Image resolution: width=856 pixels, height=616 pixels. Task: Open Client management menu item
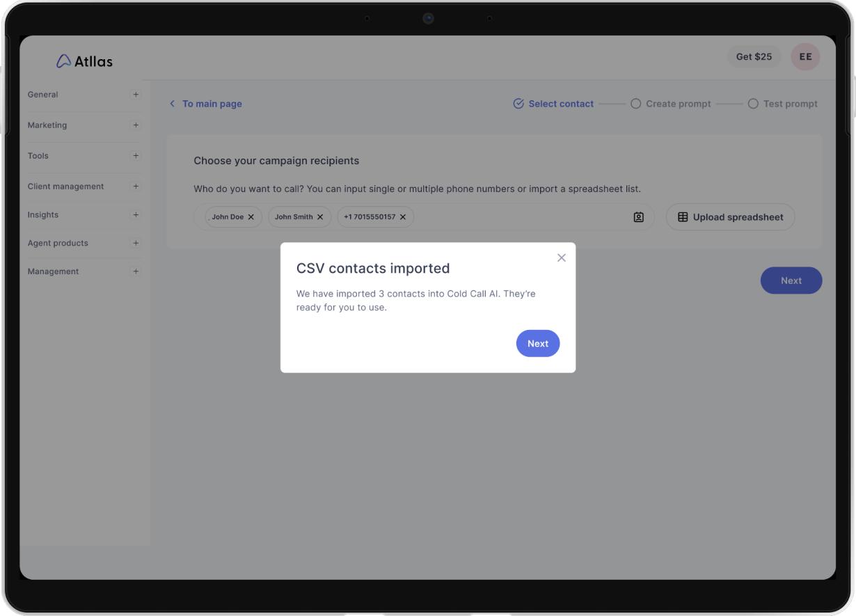click(65, 187)
